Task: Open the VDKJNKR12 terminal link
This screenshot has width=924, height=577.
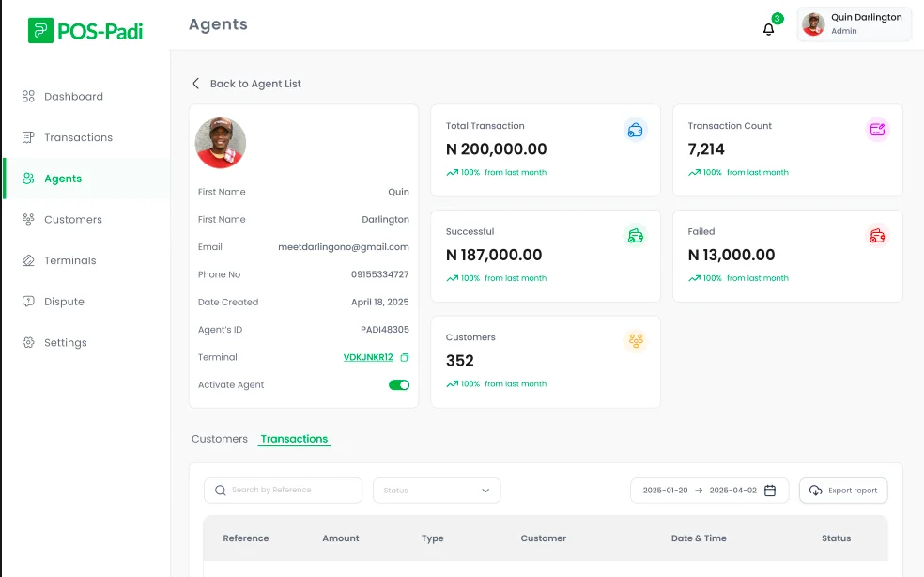Action: coord(368,358)
